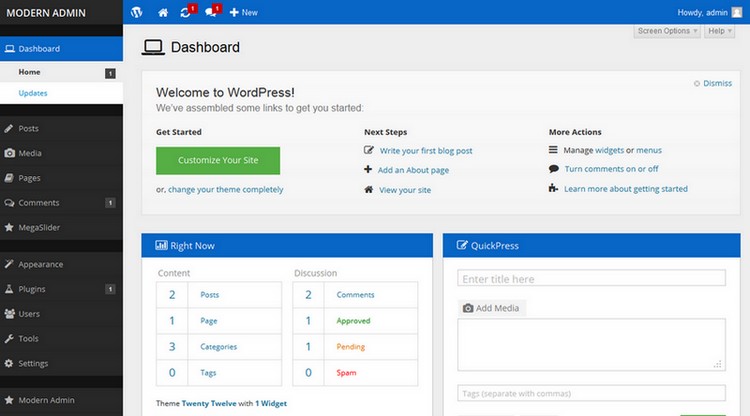This screenshot has height=416, width=750.
Task: Open the Comments link under Discussion
Action: click(x=355, y=295)
